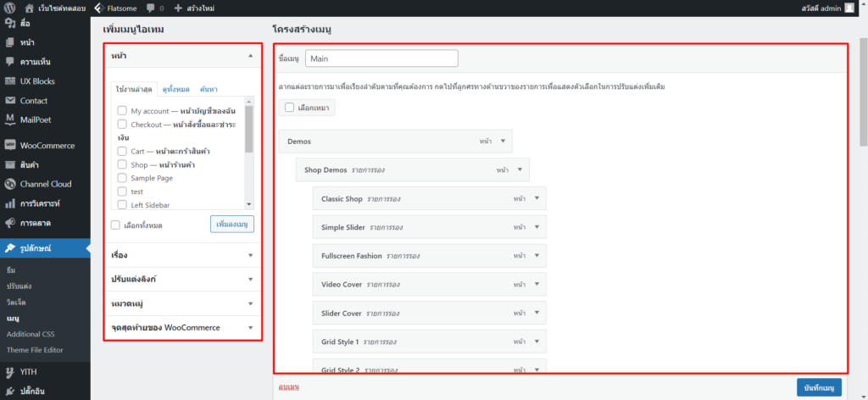This screenshot has width=868, height=400.
Task: Tick the เลือกทั้งหมด select all checkbox
Action: [x=115, y=225]
